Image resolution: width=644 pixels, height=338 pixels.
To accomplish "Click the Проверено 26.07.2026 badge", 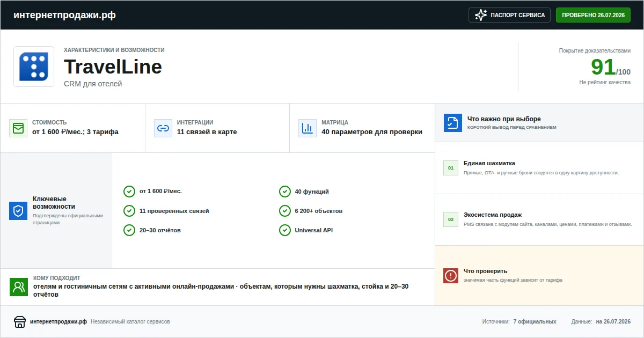I will click(x=593, y=15).
